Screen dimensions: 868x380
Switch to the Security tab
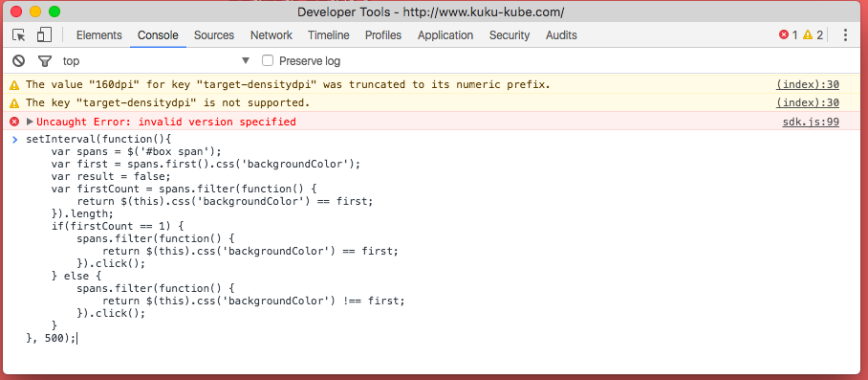point(510,35)
